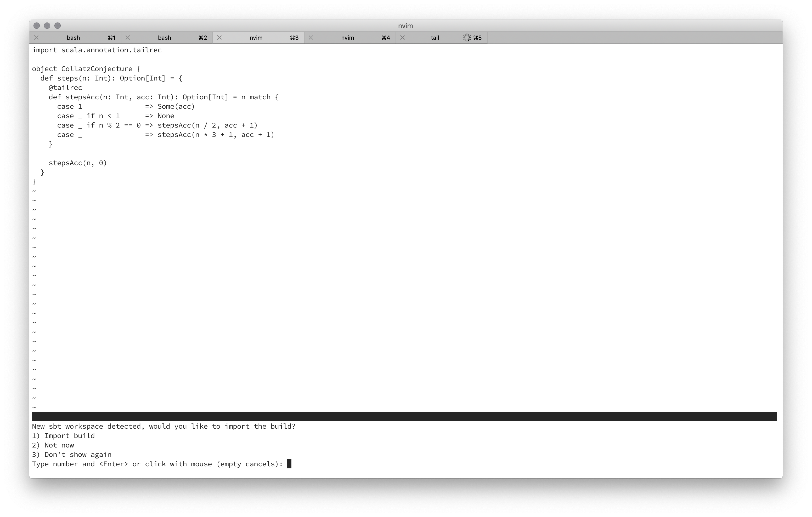Image resolution: width=812 pixels, height=517 pixels.
Task: Click the tail tab activity spinner
Action: click(467, 37)
